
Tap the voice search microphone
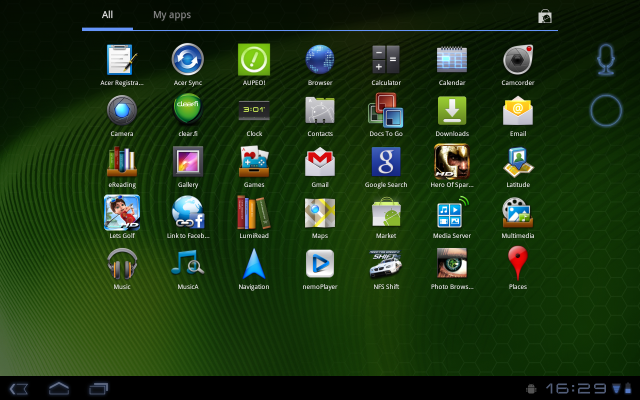click(x=606, y=60)
